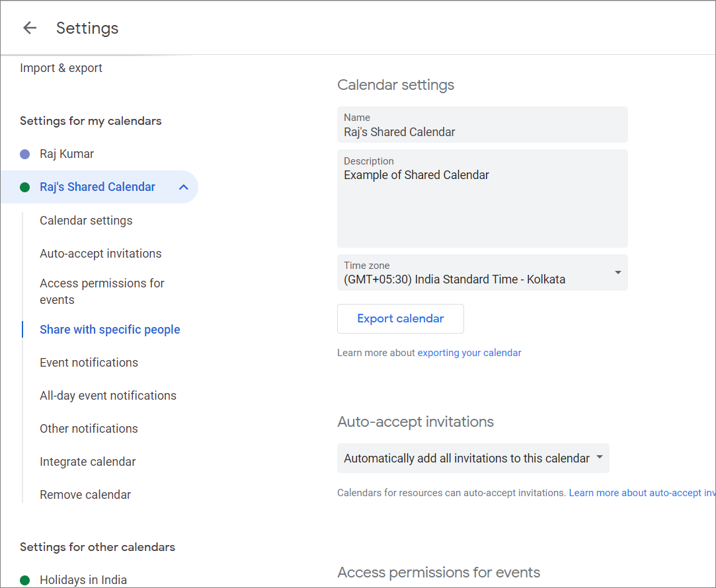Open the Time zone dropdown
716x588 pixels.
[617, 272]
